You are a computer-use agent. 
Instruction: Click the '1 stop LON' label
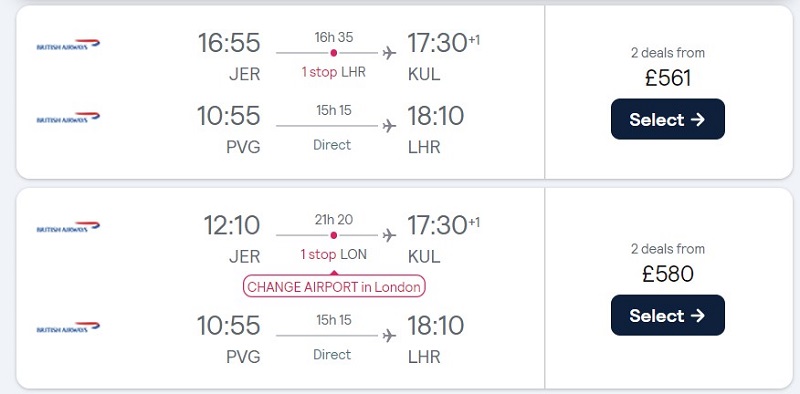pos(334,255)
